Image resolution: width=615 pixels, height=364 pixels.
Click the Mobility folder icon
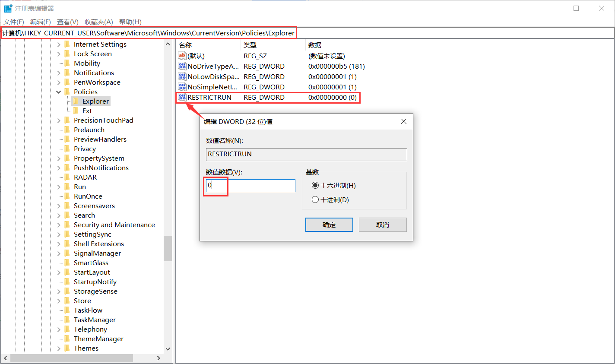(67, 63)
